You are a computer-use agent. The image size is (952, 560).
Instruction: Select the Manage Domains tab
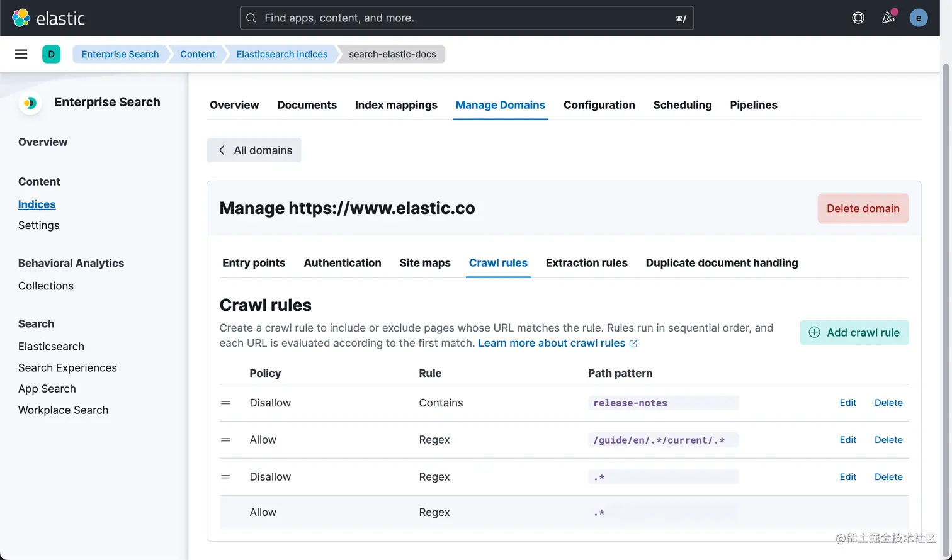click(501, 105)
